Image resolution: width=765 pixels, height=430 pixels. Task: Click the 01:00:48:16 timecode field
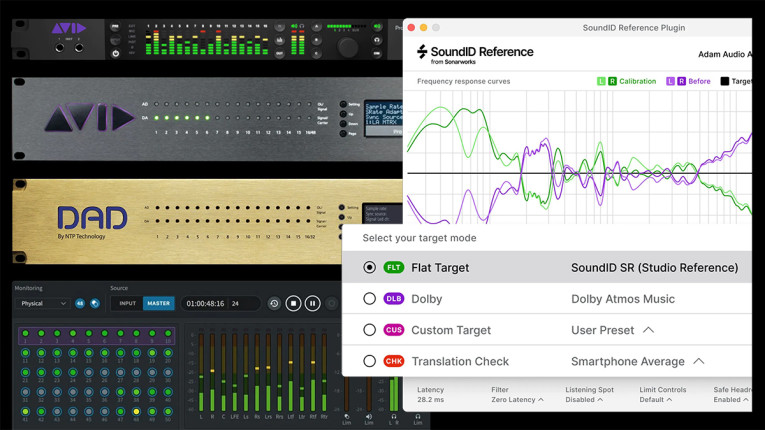[205, 304]
